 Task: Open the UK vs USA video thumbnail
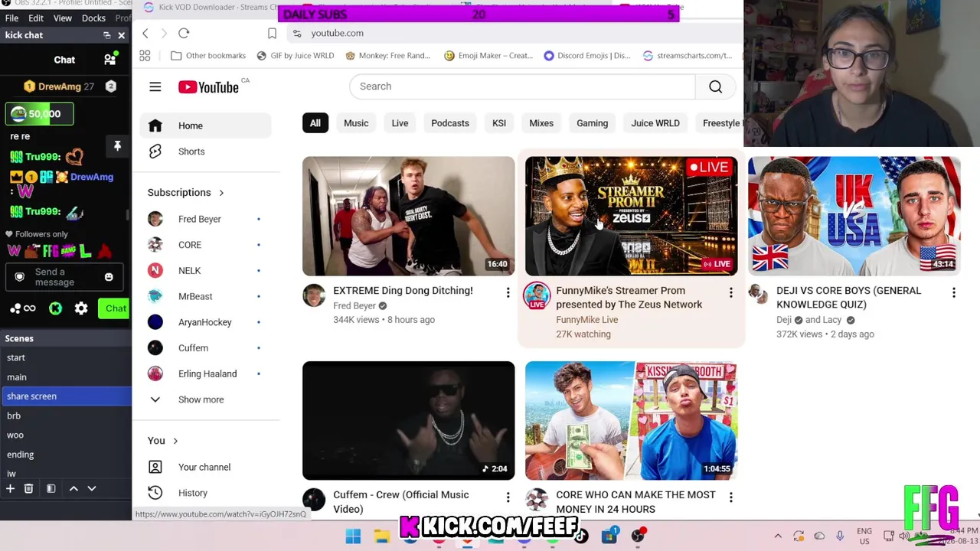click(854, 216)
